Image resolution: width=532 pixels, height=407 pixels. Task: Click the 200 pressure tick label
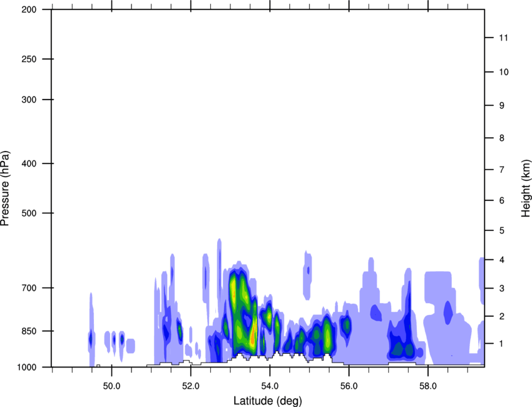tap(29, 9)
